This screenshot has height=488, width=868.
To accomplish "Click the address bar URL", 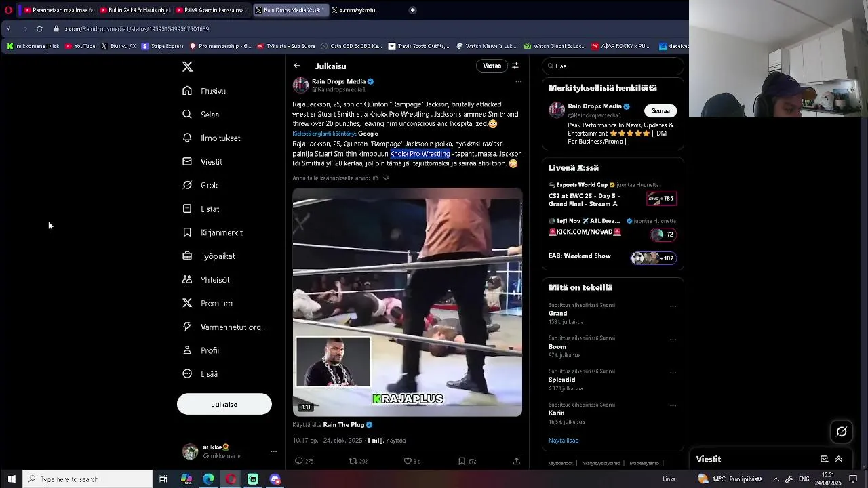I will click(x=136, y=29).
